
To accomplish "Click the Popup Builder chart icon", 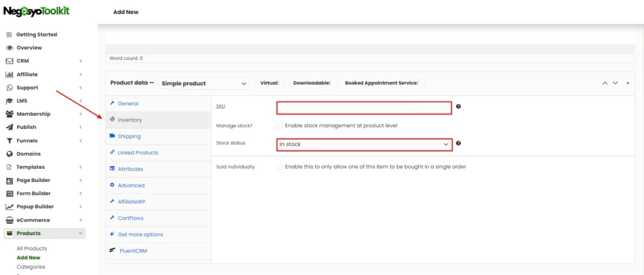I will pyautogui.click(x=9, y=207).
